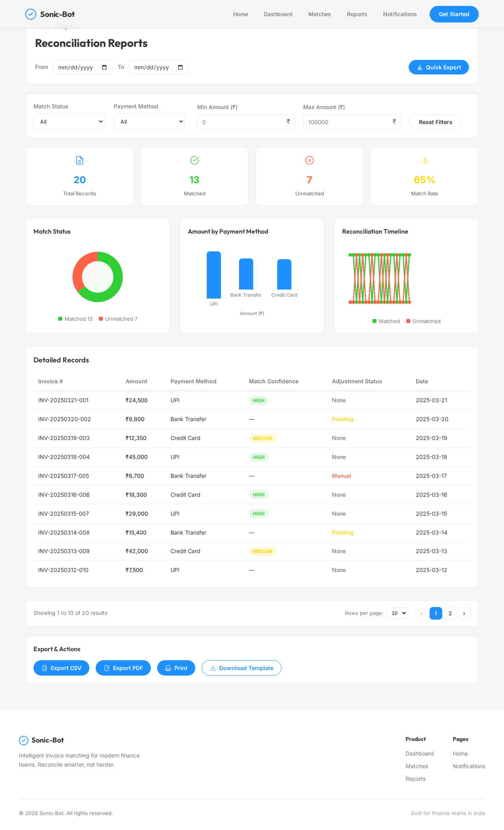Open the Home nav item

241,14
